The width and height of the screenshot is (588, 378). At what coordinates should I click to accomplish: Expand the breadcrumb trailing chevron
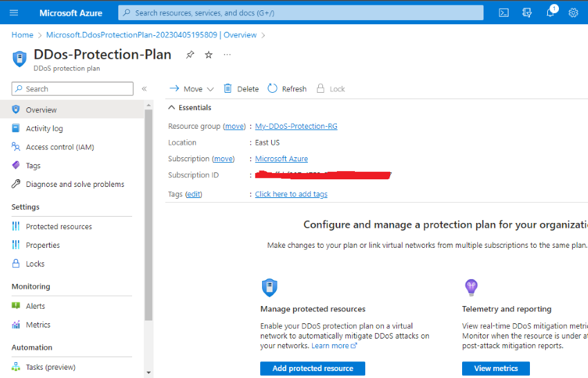click(264, 35)
